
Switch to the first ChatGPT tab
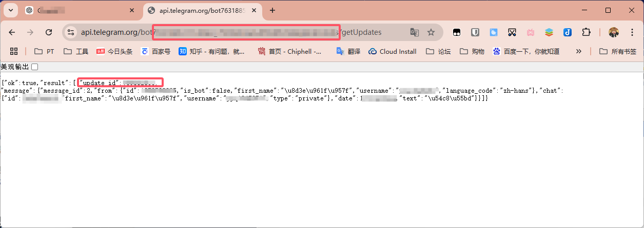(x=77, y=10)
